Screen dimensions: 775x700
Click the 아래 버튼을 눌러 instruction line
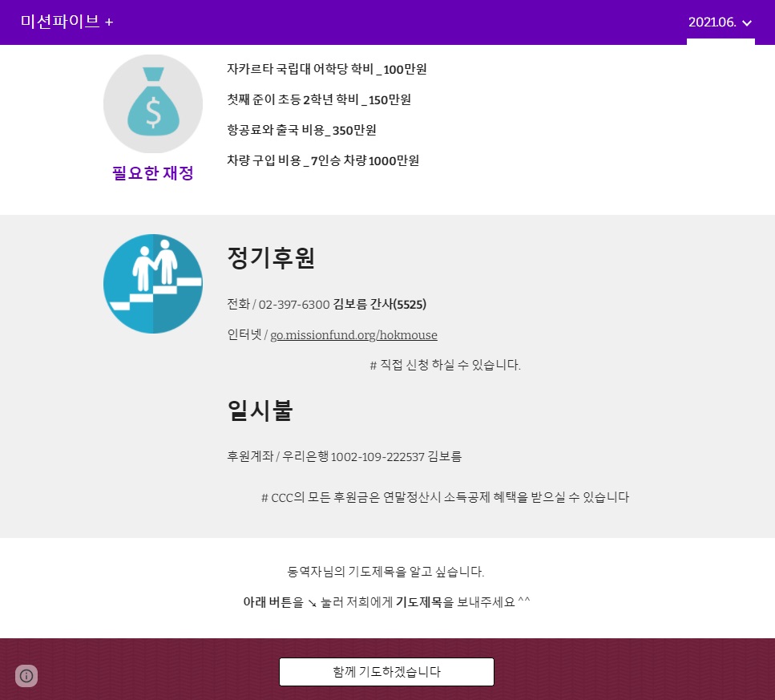coord(386,602)
